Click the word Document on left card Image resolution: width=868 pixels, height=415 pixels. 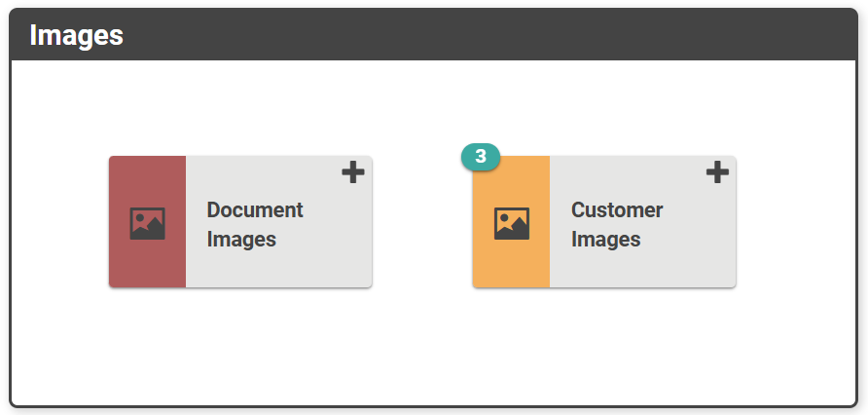(x=255, y=210)
